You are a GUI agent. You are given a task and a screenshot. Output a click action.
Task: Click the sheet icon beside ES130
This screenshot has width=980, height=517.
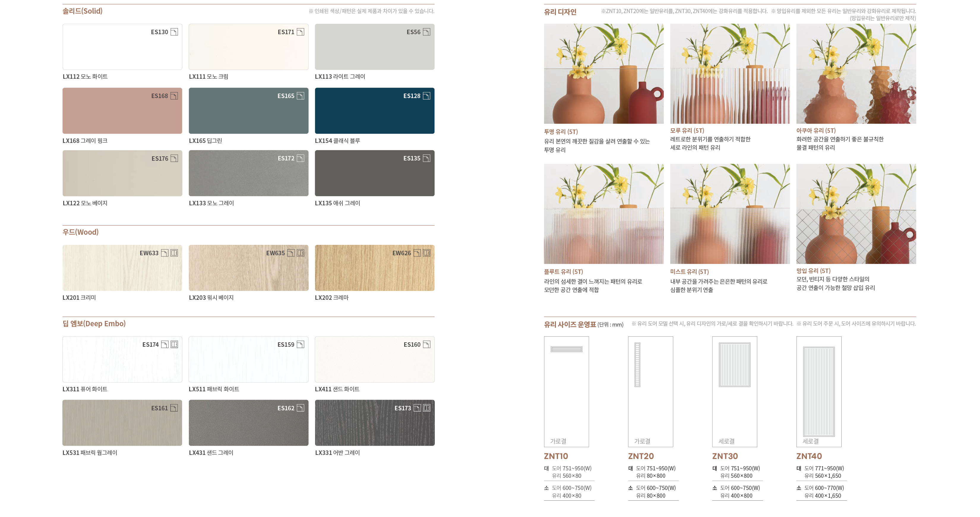click(174, 32)
